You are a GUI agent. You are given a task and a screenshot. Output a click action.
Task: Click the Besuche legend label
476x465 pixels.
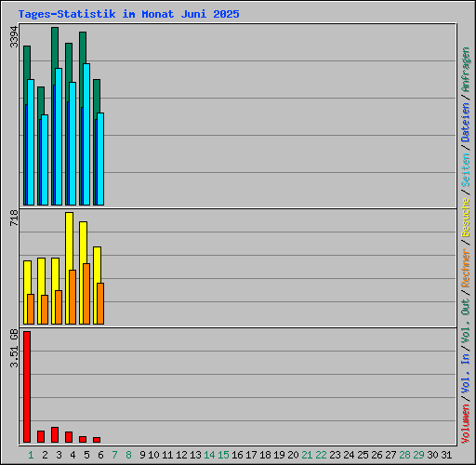coord(465,218)
